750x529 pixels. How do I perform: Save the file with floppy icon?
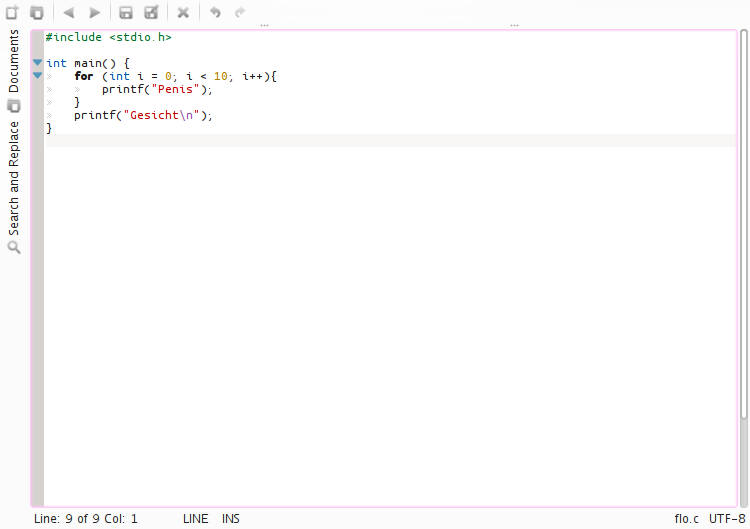tap(126, 12)
